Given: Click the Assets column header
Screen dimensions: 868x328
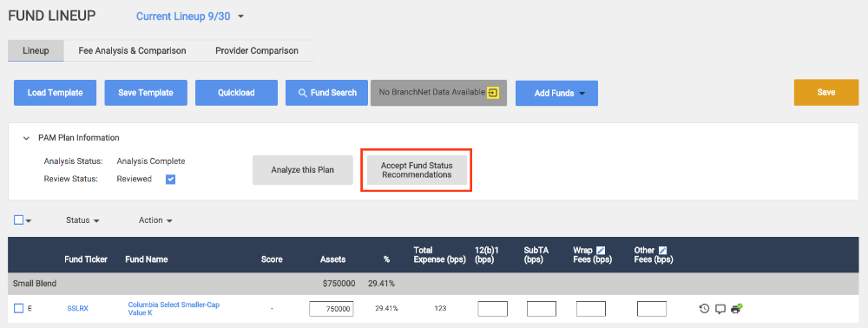Looking at the screenshot, I should pos(332,259).
